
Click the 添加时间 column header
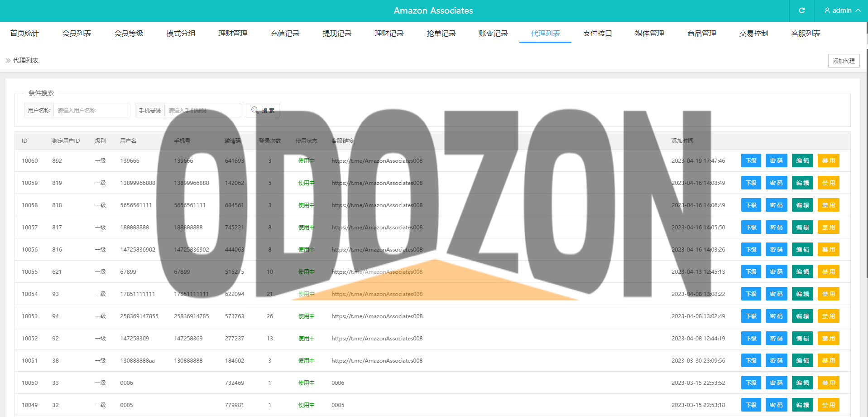(x=682, y=141)
